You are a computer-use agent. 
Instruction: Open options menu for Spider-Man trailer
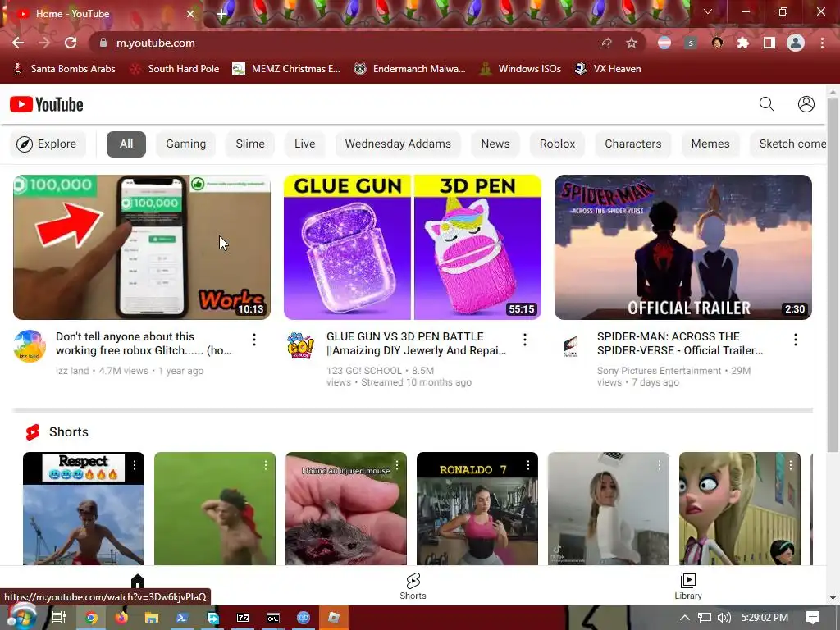(x=796, y=340)
